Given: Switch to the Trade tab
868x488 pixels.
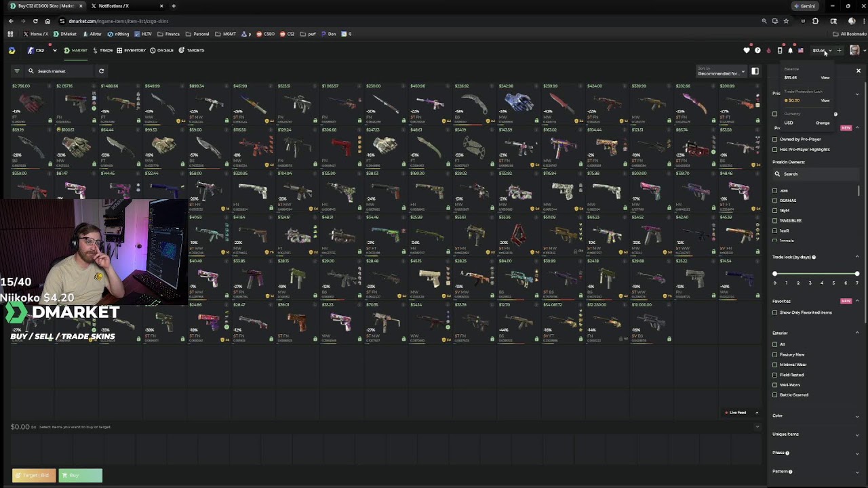Looking at the screenshot, I should [103, 50].
